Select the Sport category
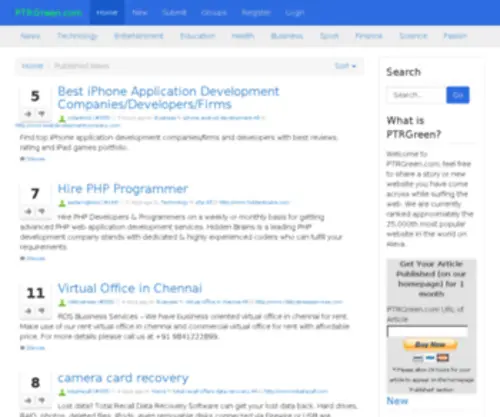This screenshot has height=417, width=500. 329,36
